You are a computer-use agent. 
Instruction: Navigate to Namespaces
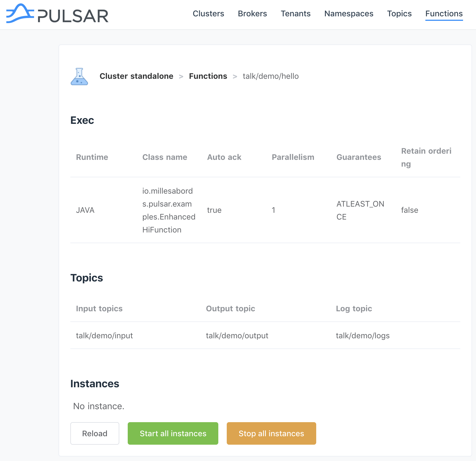click(x=349, y=14)
